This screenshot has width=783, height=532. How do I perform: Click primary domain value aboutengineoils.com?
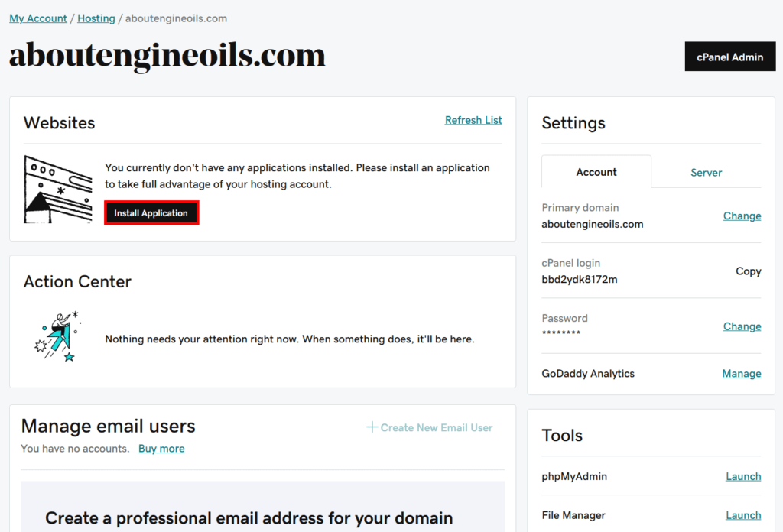pos(593,225)
